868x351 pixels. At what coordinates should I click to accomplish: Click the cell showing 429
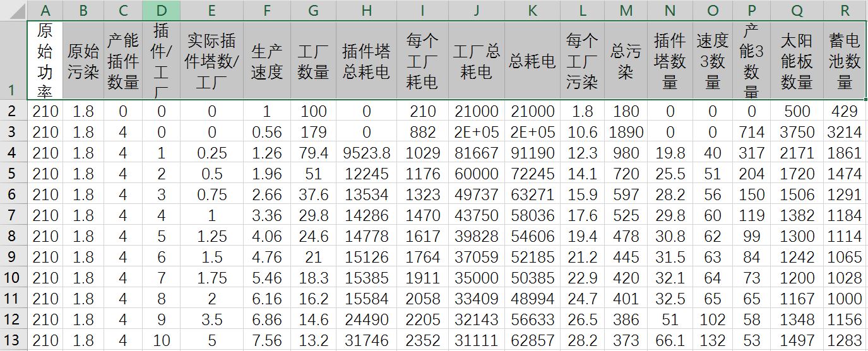click(x=845, y=111)
